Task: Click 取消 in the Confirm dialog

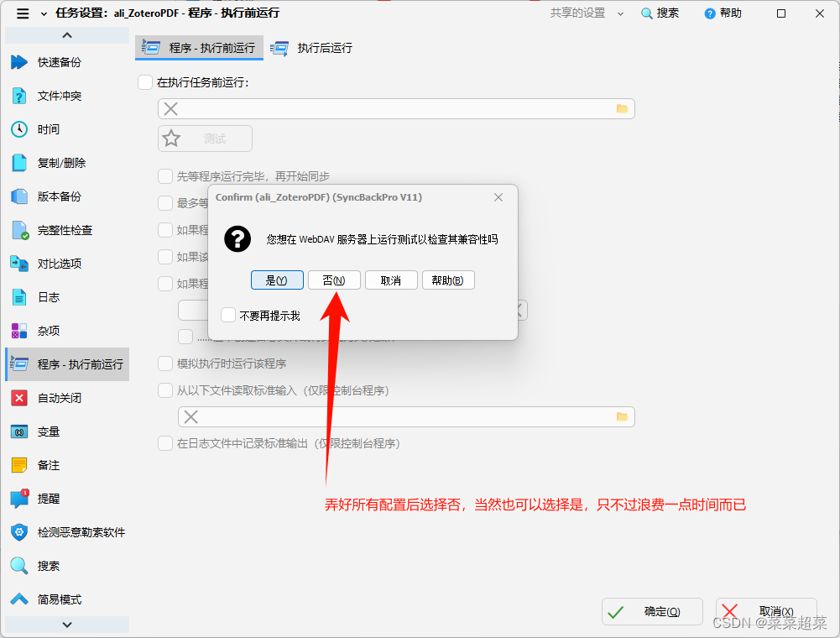Action: click(391, 280)
